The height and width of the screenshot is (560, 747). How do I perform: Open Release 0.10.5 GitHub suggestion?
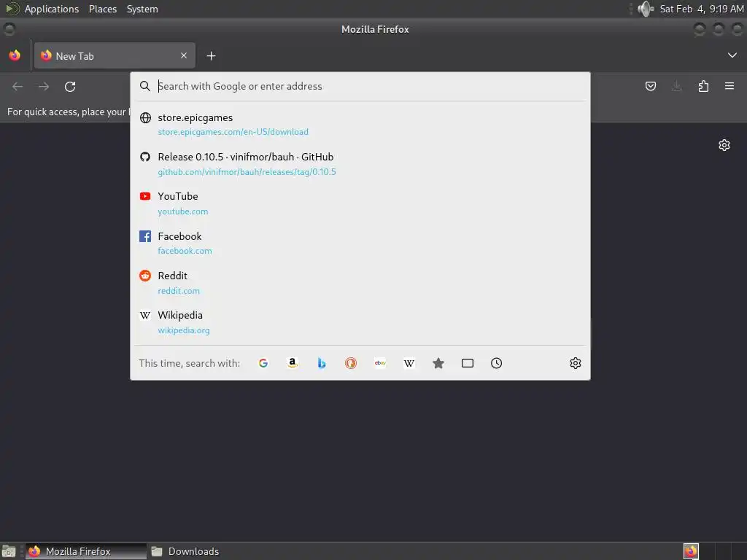coord(360,164)
